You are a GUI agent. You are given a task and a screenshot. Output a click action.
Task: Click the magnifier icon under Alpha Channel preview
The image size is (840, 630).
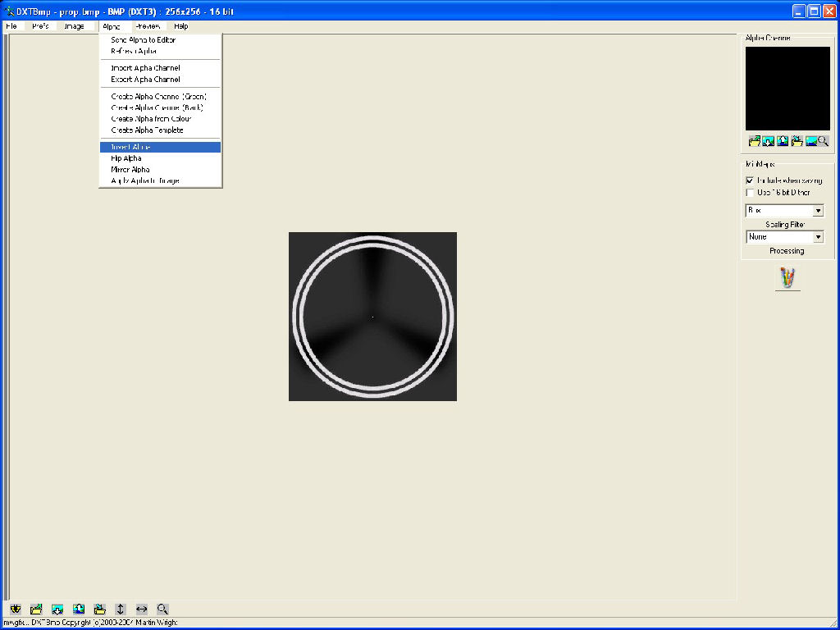(823, 141)
